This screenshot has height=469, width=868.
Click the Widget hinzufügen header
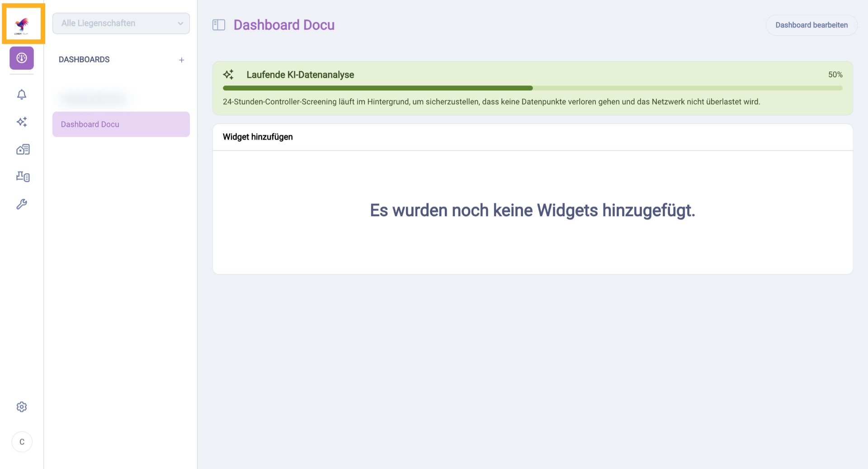point(258,137)
